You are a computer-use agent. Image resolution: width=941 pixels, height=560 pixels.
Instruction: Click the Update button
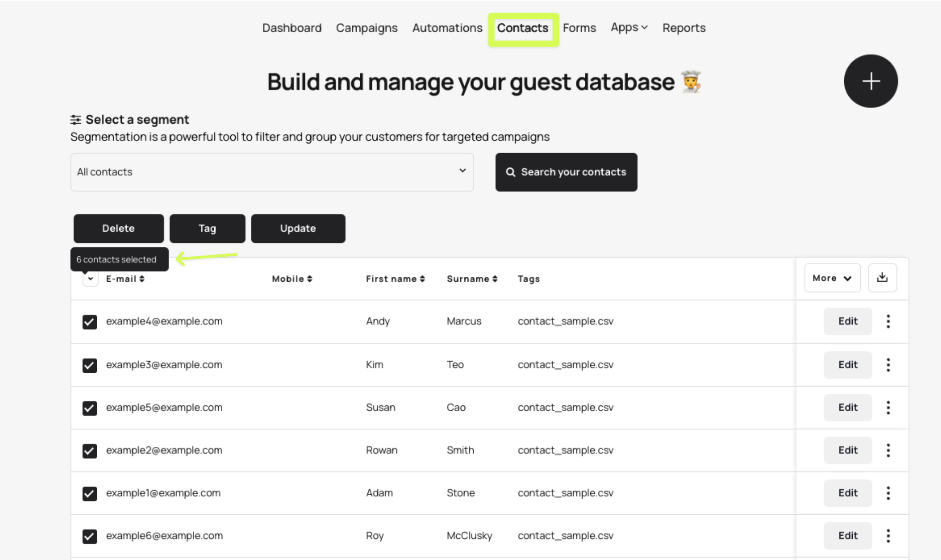point(298,228)
